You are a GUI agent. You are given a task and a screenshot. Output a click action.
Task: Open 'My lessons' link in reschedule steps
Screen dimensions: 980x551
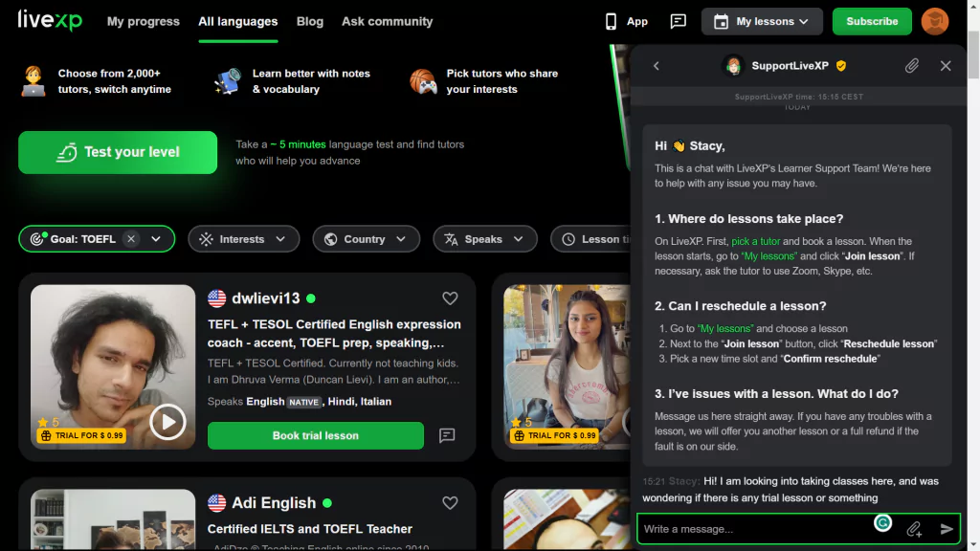pos(725,329)
